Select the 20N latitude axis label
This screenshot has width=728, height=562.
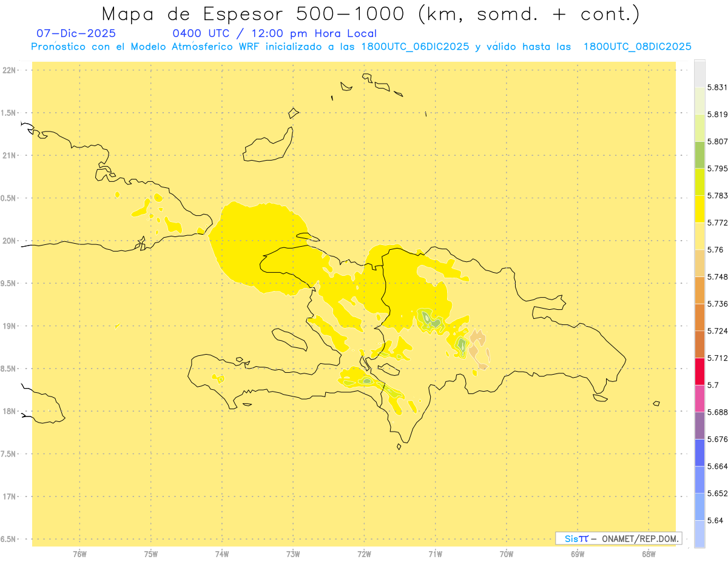(x=10, y=241)
